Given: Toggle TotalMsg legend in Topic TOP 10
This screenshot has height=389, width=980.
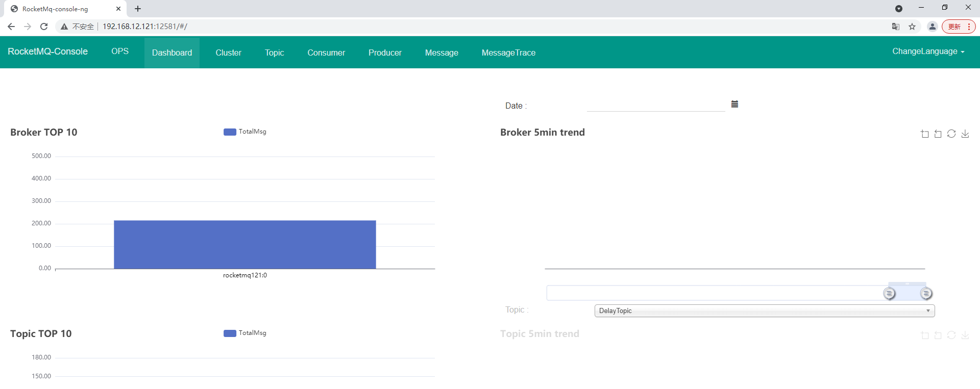Looking at the screenshot, I should pyautogui.click(x=245, y=333).
